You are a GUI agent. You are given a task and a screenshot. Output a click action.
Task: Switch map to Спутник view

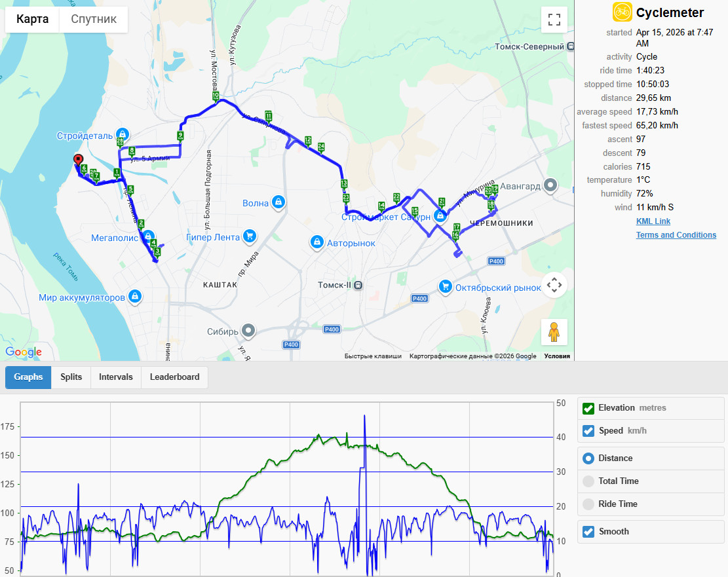click(94, 19)
